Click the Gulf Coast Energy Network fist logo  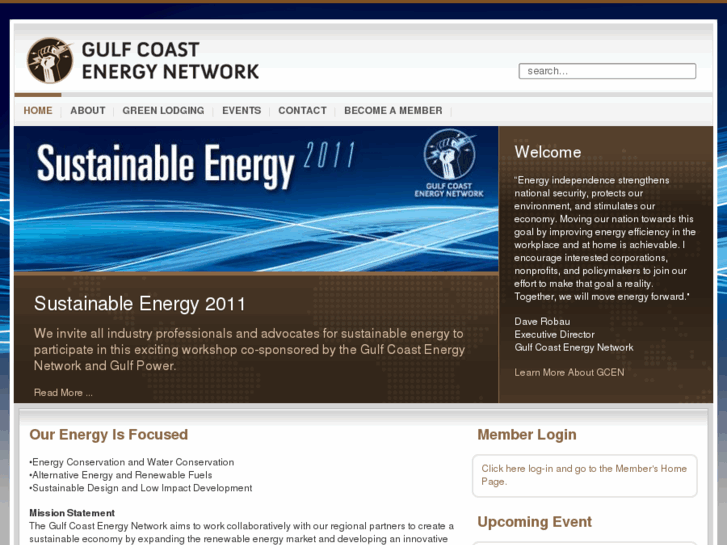pos(50,60)
